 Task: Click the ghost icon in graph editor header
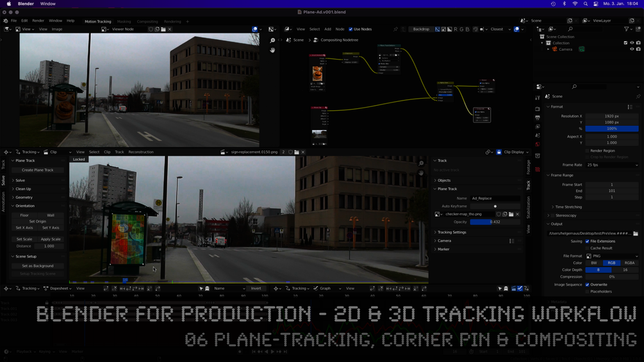[506, 288]
